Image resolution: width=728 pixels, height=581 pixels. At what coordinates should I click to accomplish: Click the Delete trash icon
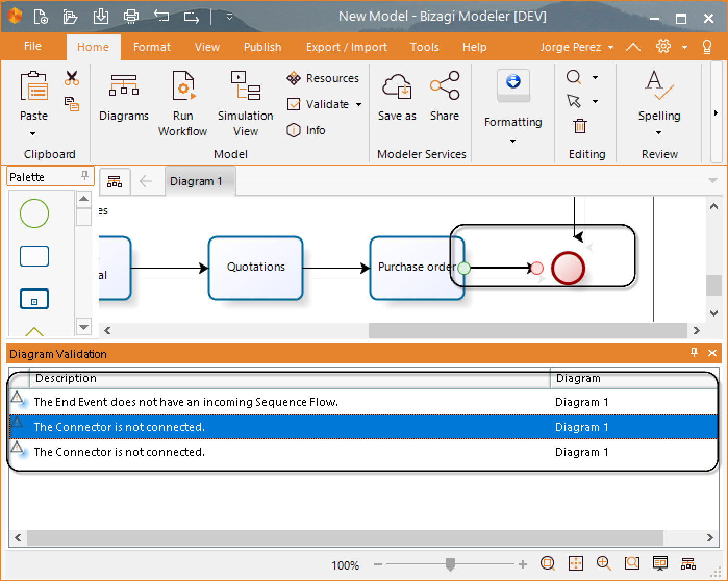[x=580, y=126]
